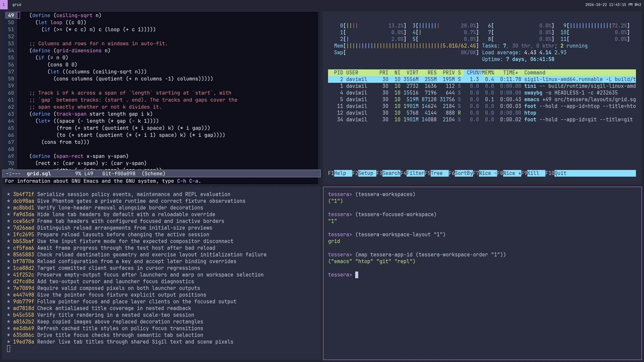The width and height of the screenshot is (644, 362).
Task: Click the Emacs minibuffer message line
Action: (x=103, y=181)
